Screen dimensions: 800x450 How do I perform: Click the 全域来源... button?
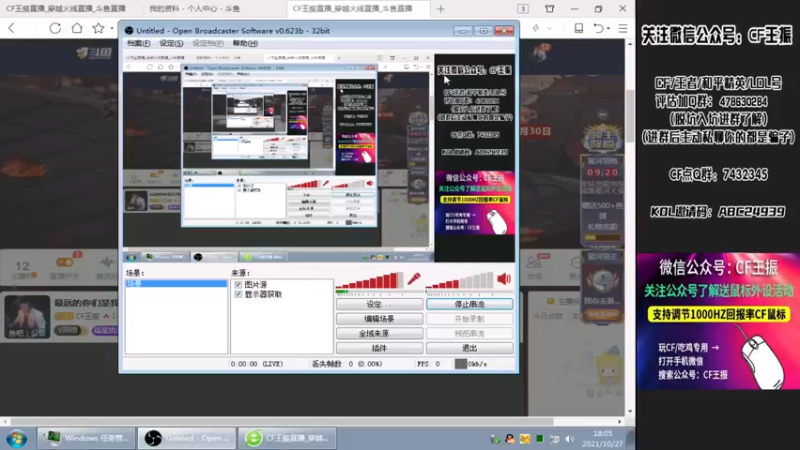379,334
